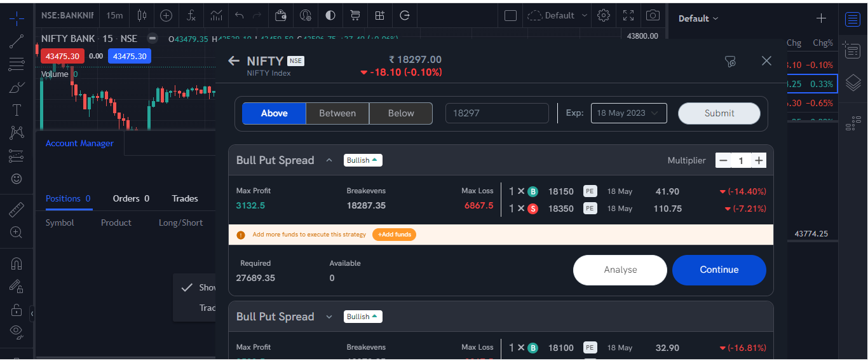Select the trend line drawing tool

[17, 41]
